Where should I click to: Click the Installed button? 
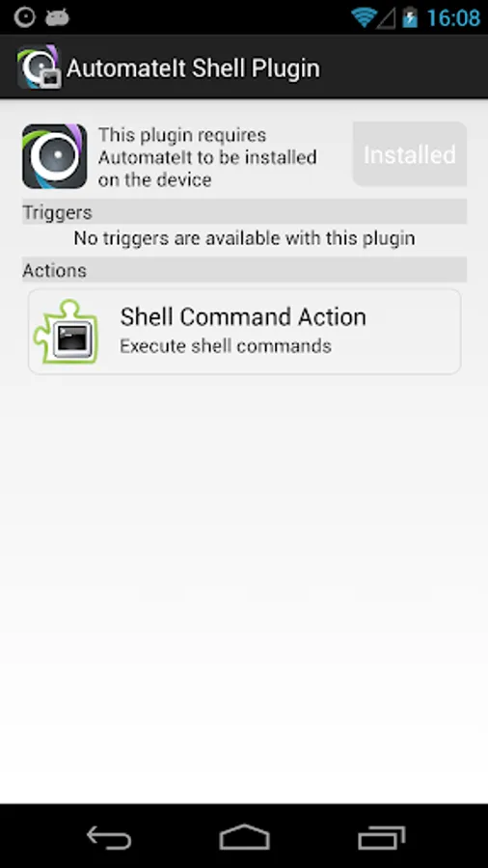point(410,154)
